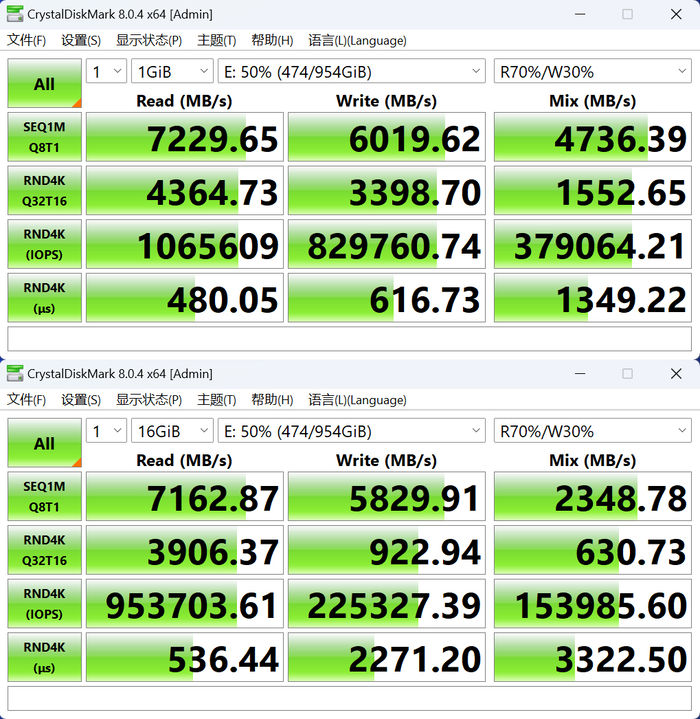The width and height of the screenshot is (700, 719).
Task: Open 主题(T) menu in bottom window
Action: (x=216, y=400)
